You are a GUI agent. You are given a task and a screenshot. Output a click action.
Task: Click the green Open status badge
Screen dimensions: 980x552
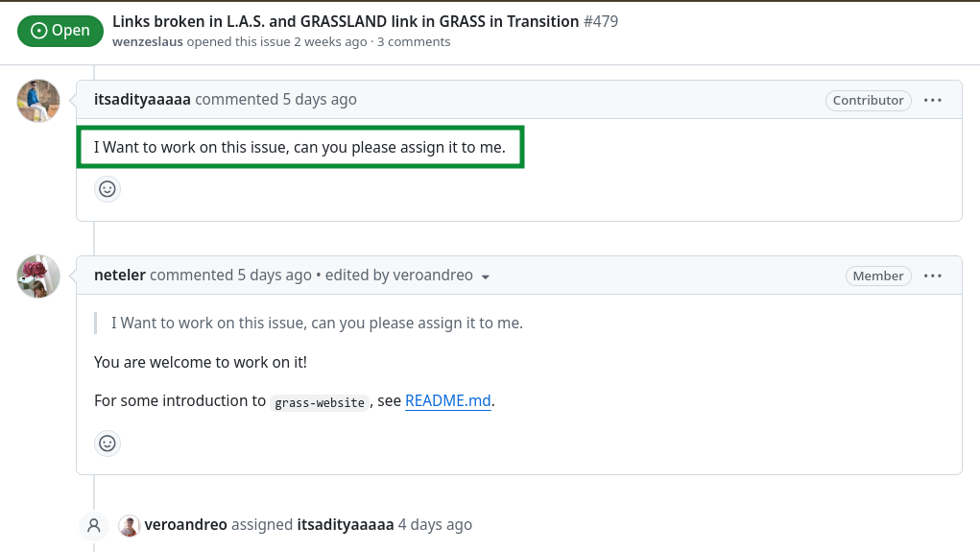[60, 31]
